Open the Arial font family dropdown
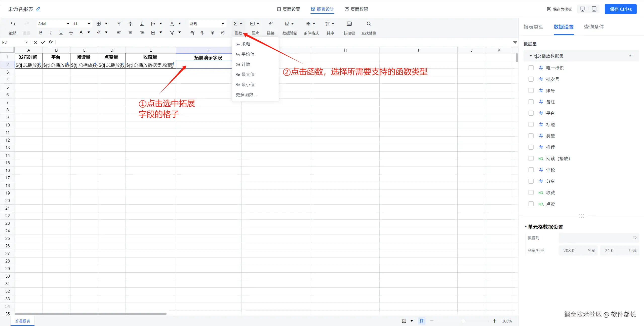 click(x=53, y=24)
